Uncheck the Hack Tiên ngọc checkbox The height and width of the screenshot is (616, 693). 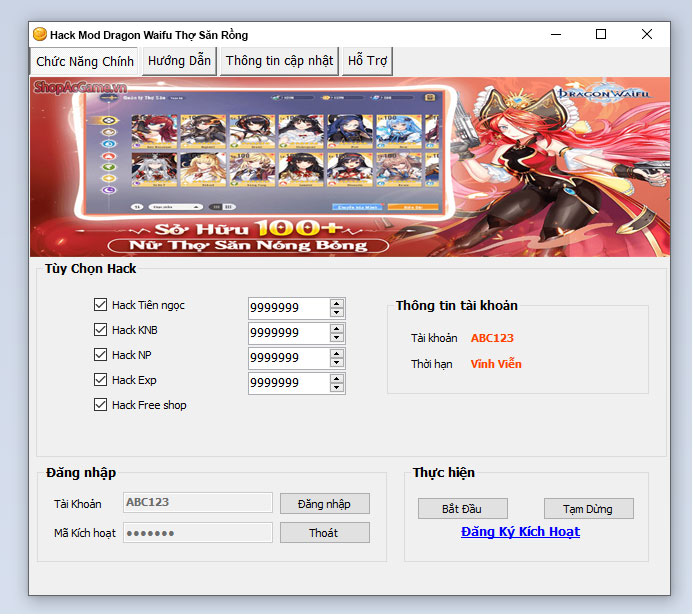pyautogui.click(x=100, y=305)
